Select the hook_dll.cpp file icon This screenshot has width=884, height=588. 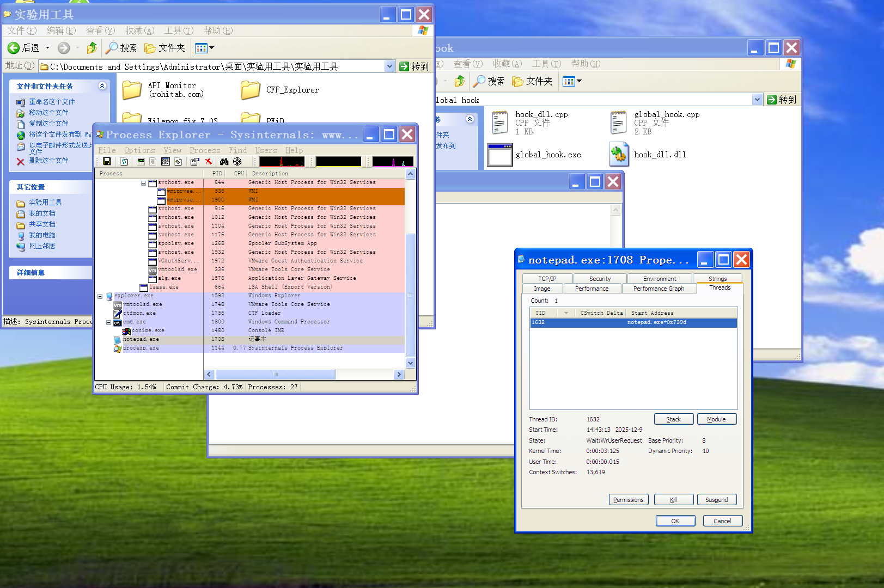click(499, 122)
